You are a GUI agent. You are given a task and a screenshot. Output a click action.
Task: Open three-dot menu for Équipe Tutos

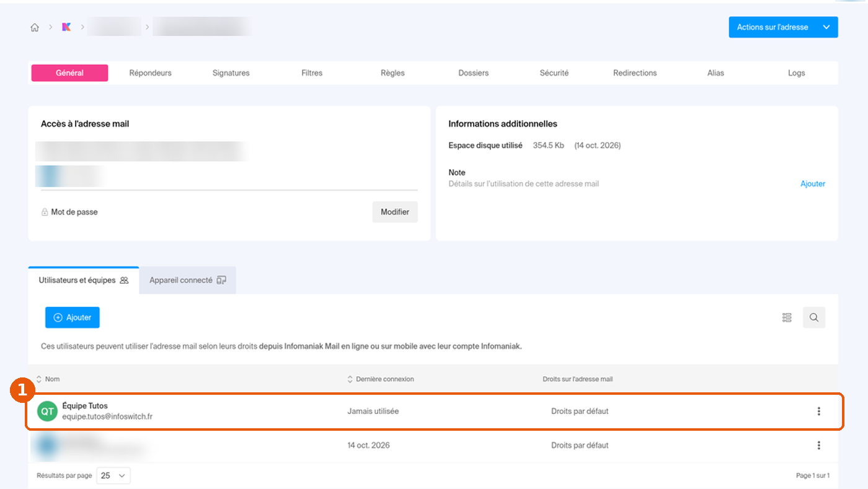pos(819,411)
